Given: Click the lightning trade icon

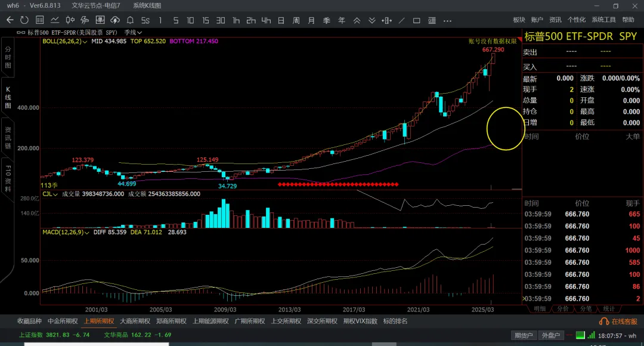Looking at the screenshot, I should pos(85,20).
